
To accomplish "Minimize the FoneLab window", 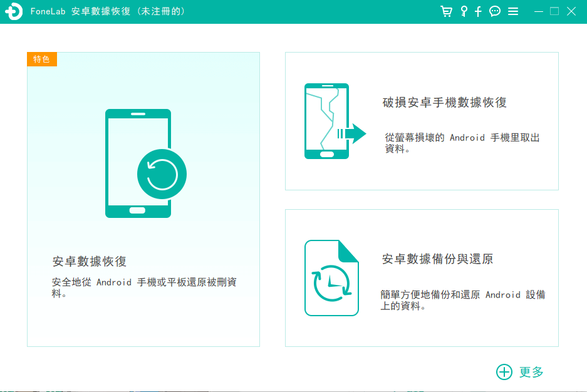I will (x=539, y=11).
